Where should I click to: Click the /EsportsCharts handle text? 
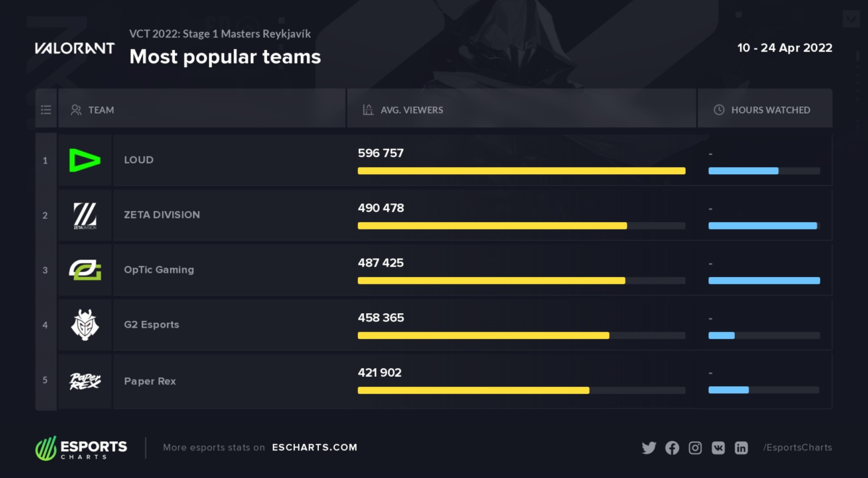797,448
